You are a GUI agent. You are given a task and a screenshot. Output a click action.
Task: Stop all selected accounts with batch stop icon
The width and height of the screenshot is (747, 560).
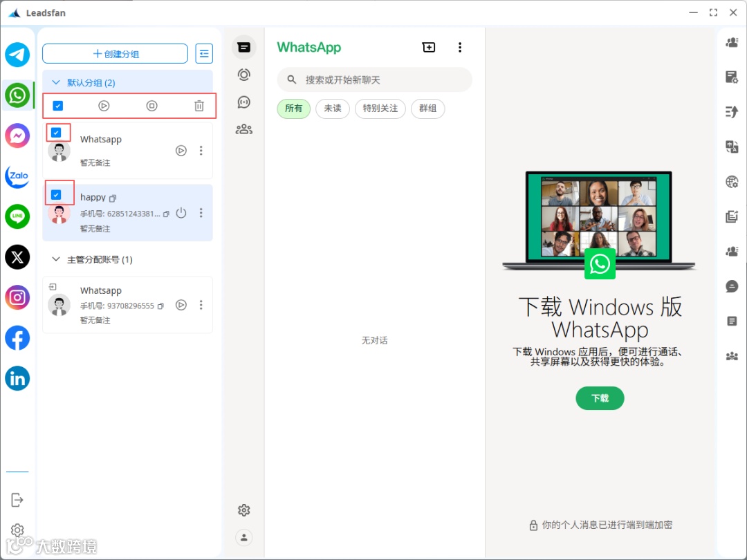[151, 106]
